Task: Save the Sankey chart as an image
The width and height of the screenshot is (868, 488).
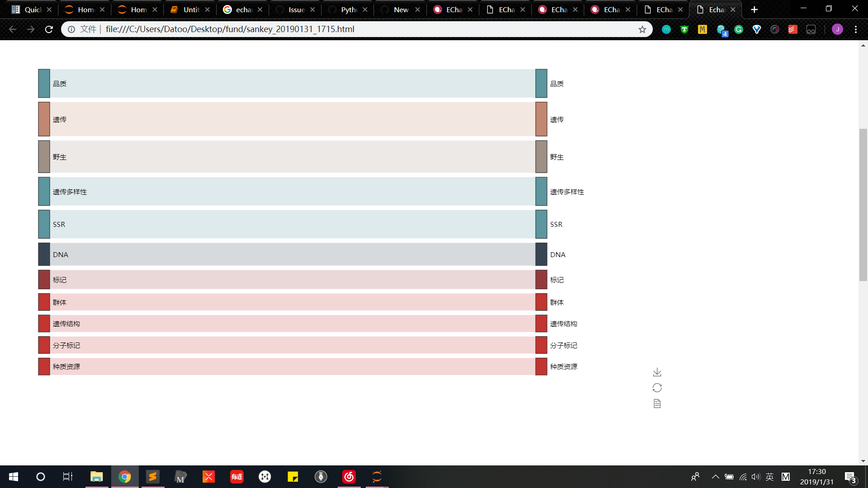Action: (656, 371)
